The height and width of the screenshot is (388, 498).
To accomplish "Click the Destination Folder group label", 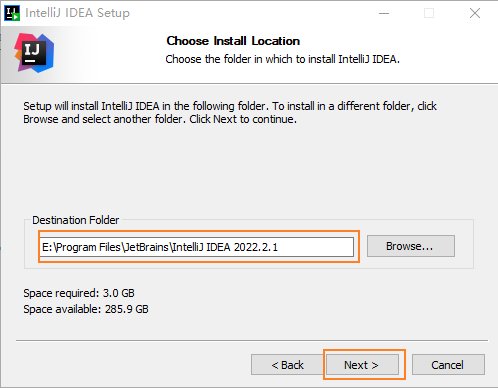I will coord(76,220).
